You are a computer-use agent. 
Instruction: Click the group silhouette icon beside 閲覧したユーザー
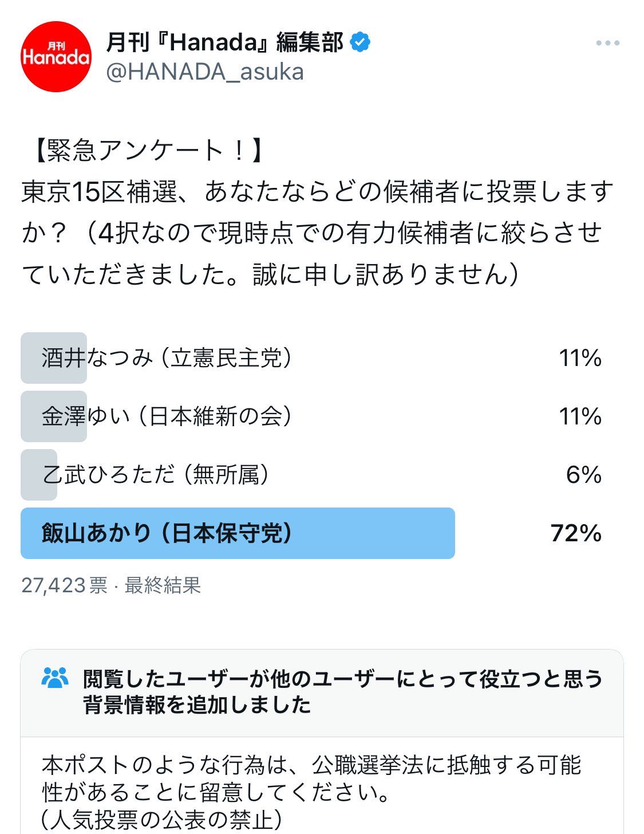pyautogui.click(x=54, y=679)
